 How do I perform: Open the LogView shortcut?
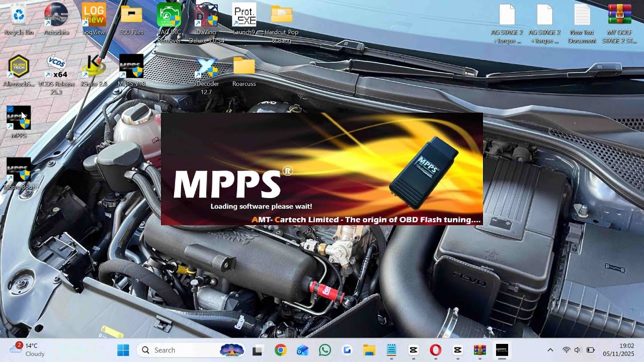tap(94, 19)
